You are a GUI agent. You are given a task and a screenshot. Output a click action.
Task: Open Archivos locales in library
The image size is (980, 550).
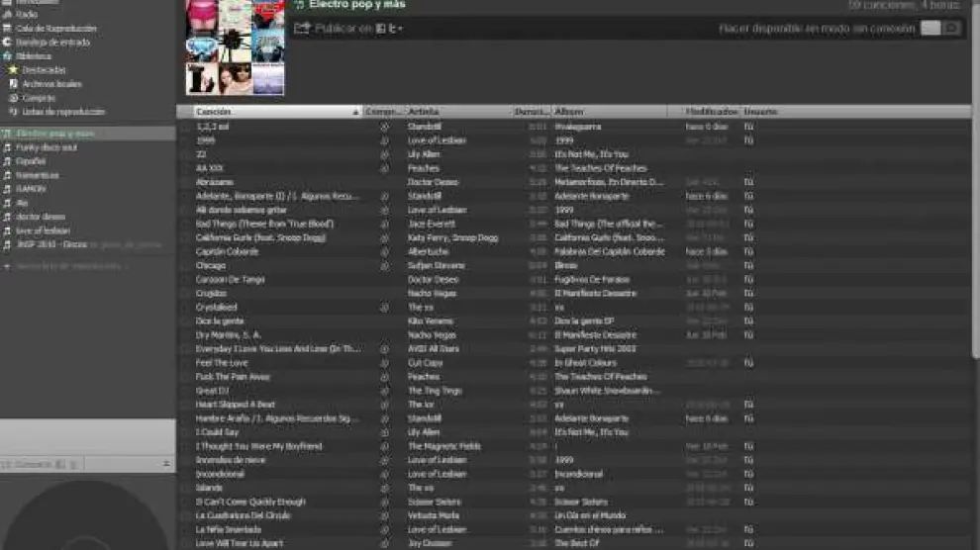tap(51, 84)
